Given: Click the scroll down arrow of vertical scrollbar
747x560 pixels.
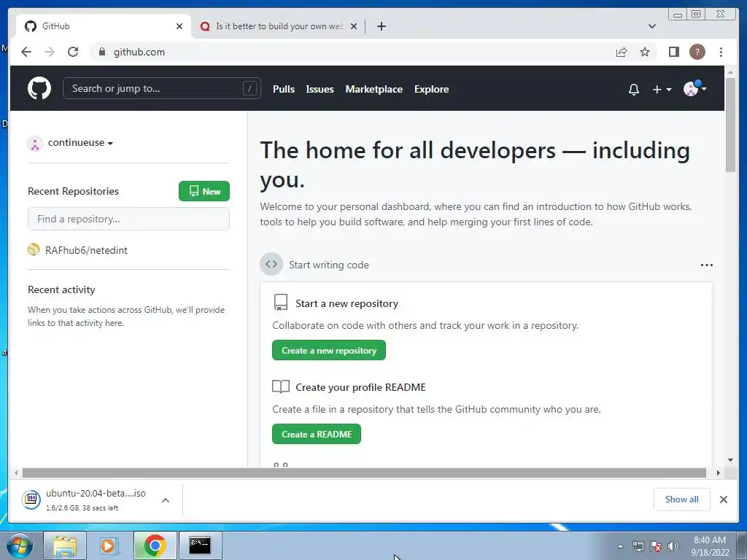Looking at the screenshot, I should point(730,460).
